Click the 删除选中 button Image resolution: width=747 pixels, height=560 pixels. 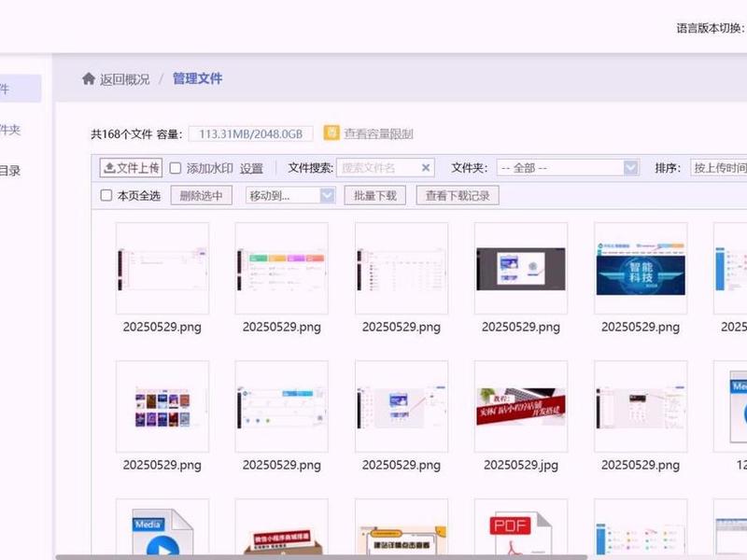click(201, 195)
